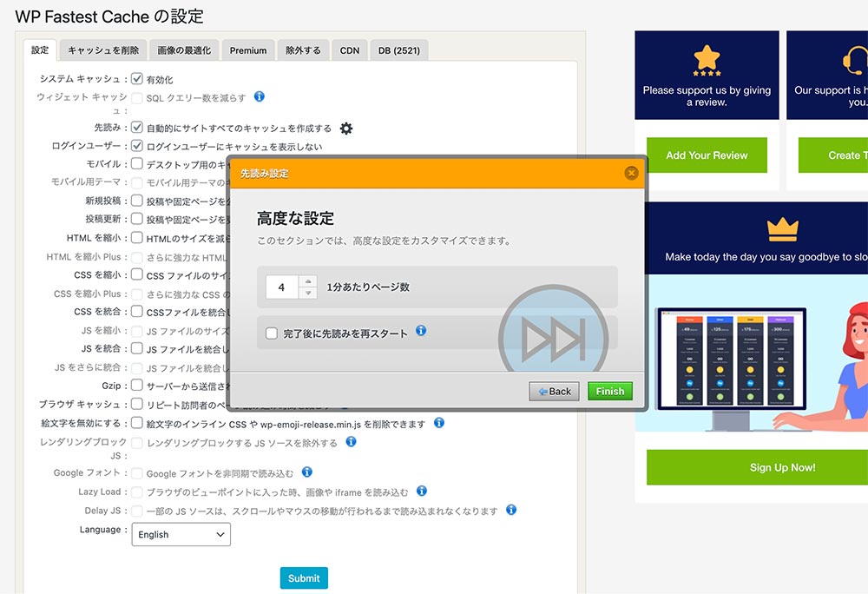Increase pages per minute with up arrow
Image resolution: width=868 pixels, height=594 pixels.
[307, 280]
